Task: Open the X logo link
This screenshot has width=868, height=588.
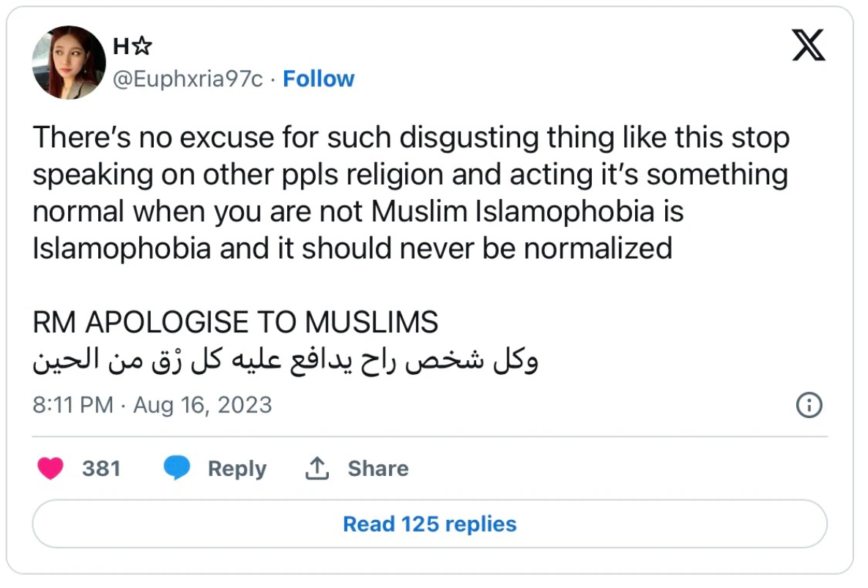Action: (x=809, y=45)
